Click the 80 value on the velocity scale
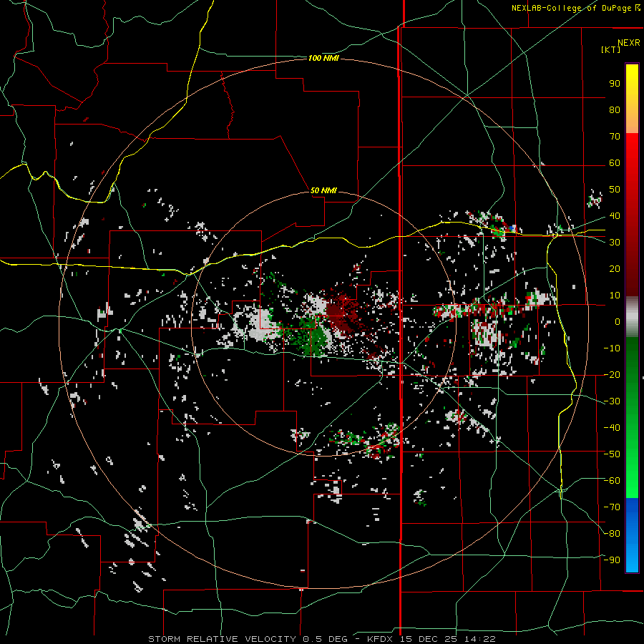The width and height of the screenshot is (644, 644). [615, 110]
